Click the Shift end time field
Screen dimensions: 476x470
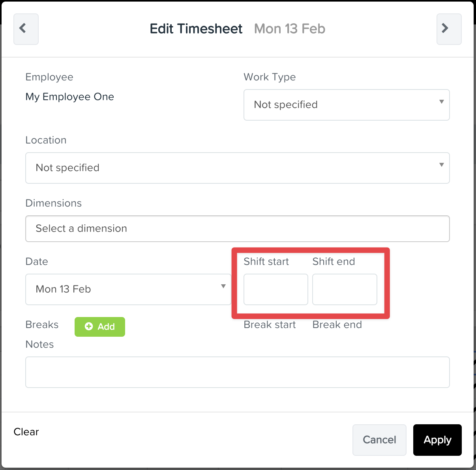point(344,289)
